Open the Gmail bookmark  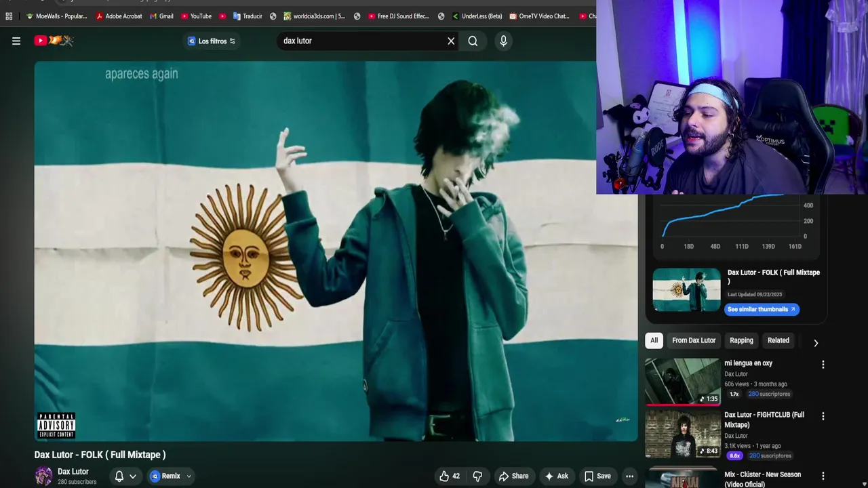tap(161, 16)
